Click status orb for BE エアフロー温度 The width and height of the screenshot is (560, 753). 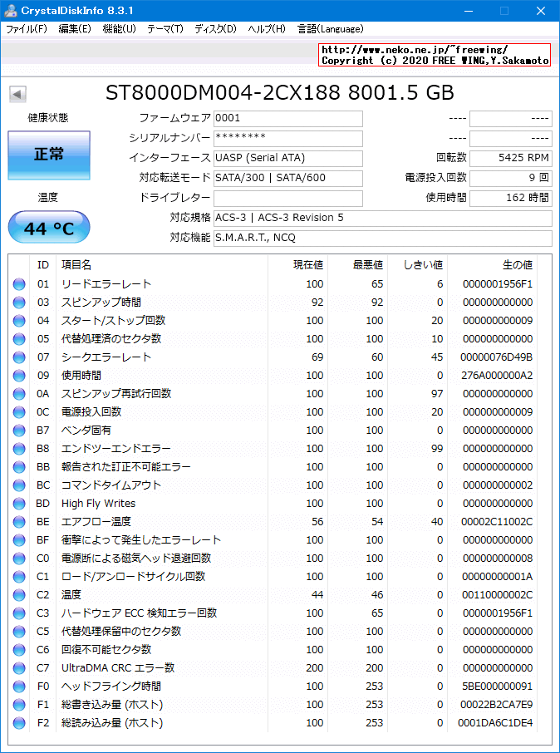(19, 521)
